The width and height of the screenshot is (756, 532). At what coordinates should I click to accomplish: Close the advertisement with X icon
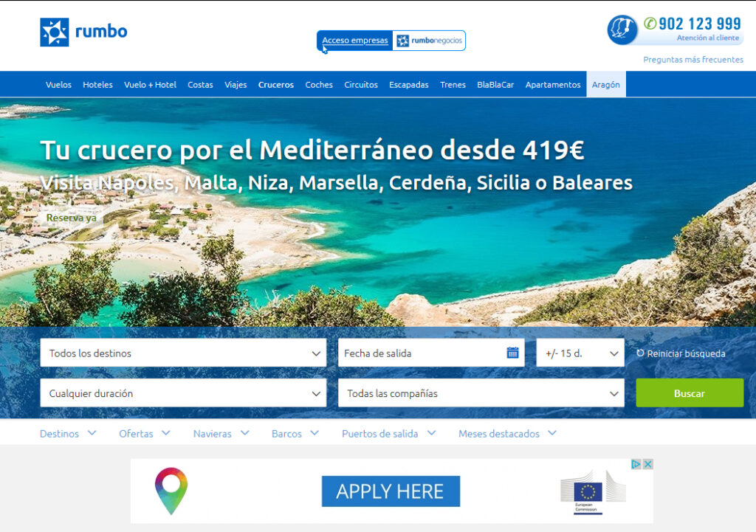pos(648,464)
